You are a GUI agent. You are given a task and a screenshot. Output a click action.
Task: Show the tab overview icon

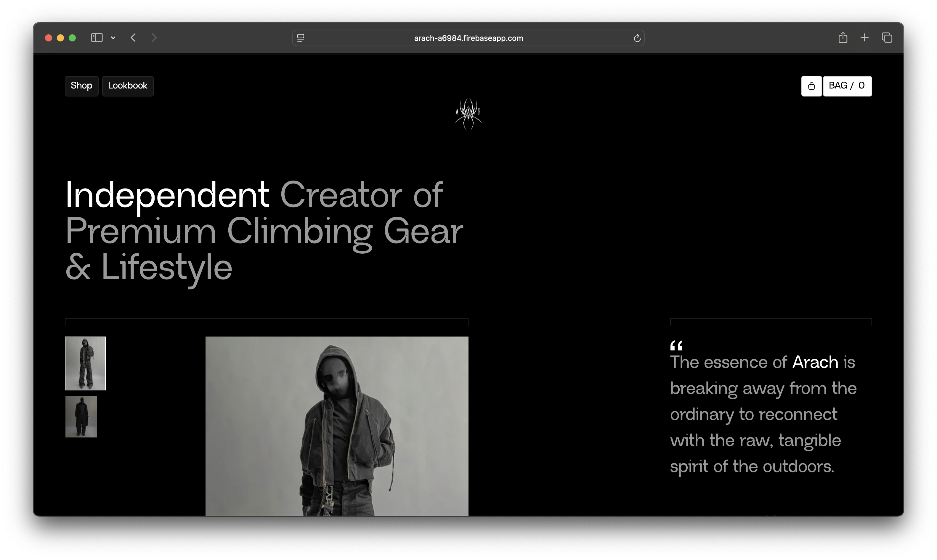click(x=887, y=38)
